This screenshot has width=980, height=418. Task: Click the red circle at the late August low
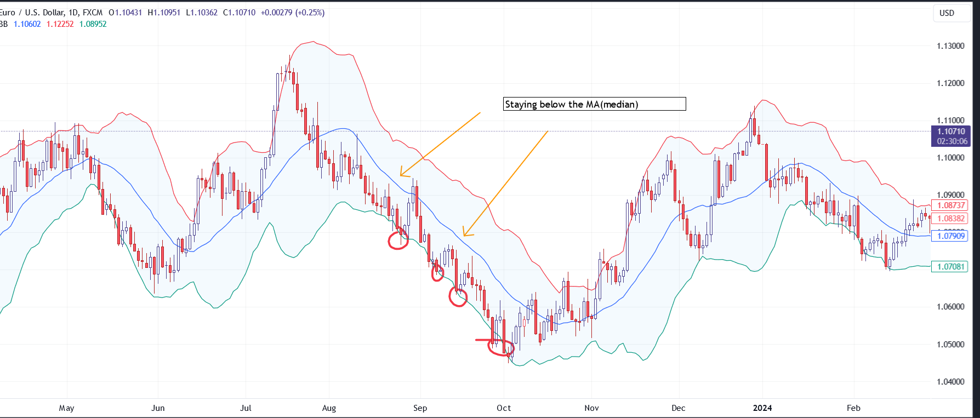point(398,241)
